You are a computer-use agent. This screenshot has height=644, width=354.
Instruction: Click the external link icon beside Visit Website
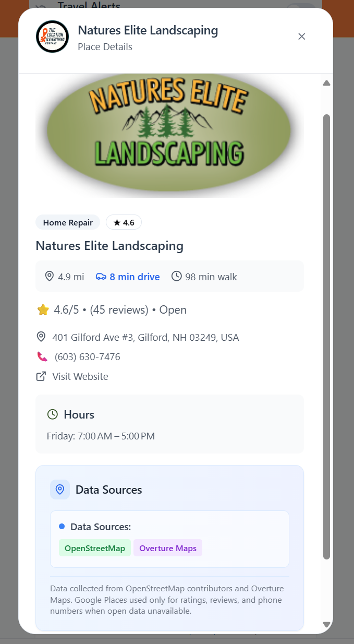[x=41, y=376]
